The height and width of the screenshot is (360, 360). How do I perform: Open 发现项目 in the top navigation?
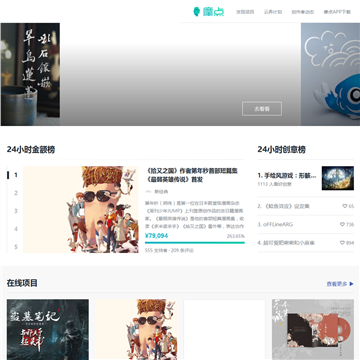(245, 12)
